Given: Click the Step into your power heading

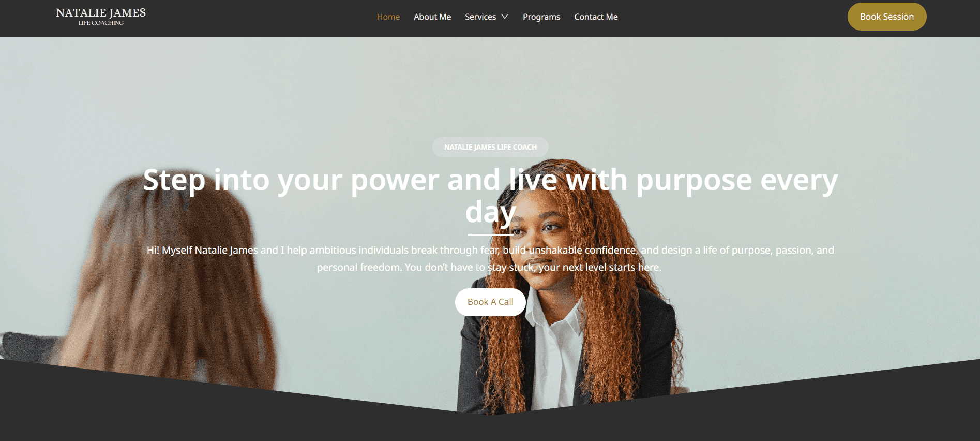Looking at the screenshot, I should pos(490,196).
